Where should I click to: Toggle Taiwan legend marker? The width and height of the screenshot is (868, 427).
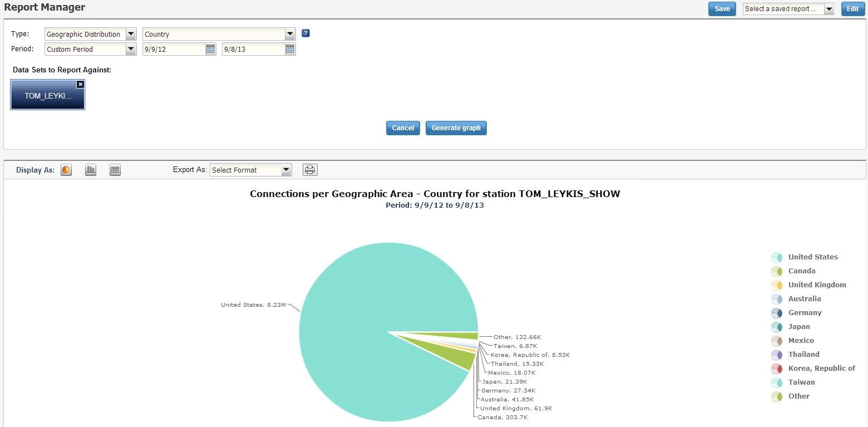[x=777, y=382]
